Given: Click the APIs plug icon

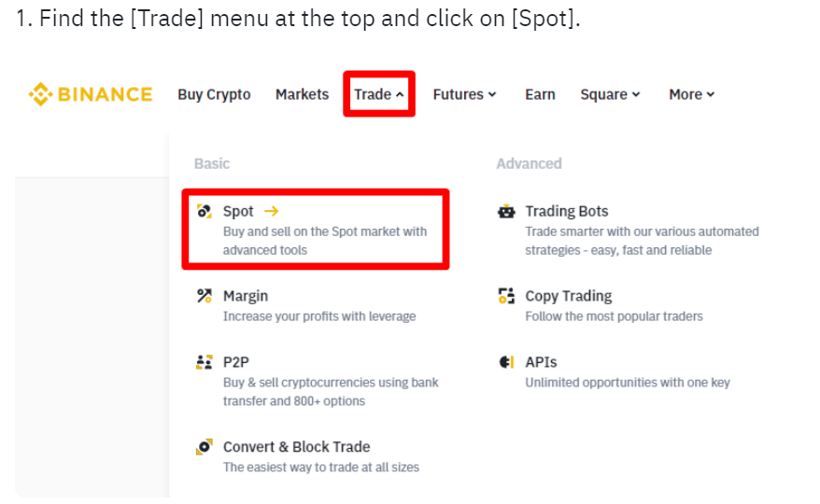Looking at the screenshot, I should (x=506, y=362).
